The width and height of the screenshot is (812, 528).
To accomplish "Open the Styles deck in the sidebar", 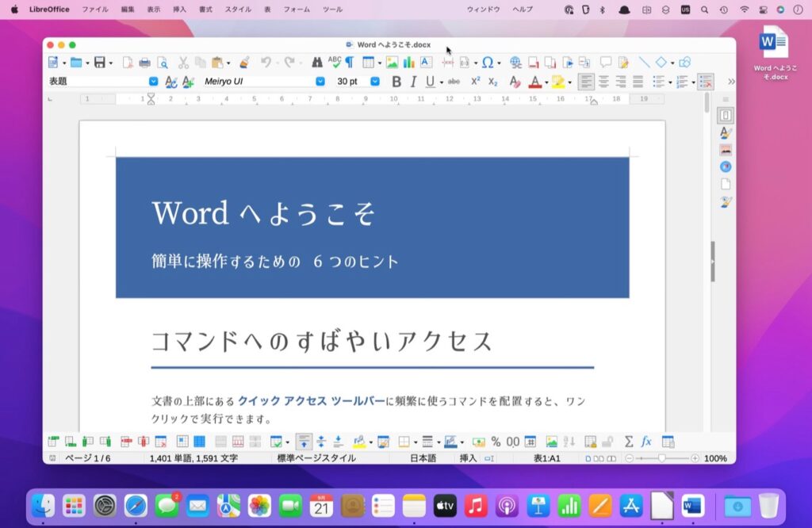I will [x=724, y=132].
